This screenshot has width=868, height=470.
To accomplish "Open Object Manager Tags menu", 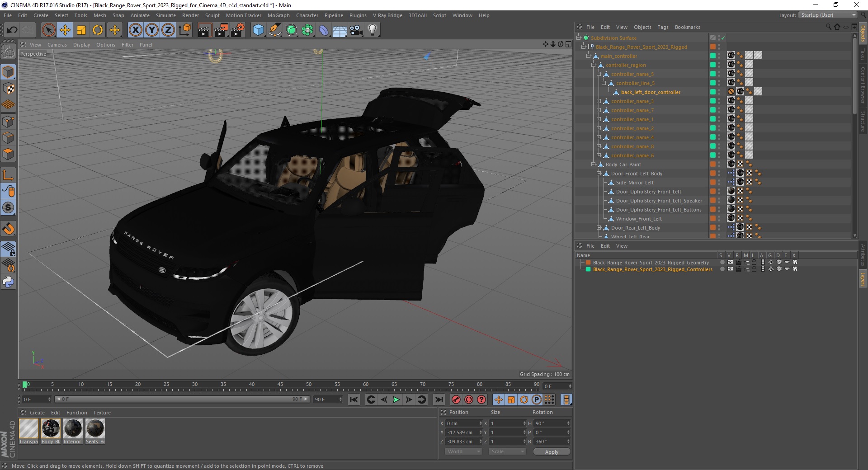I will pos(663,27).
